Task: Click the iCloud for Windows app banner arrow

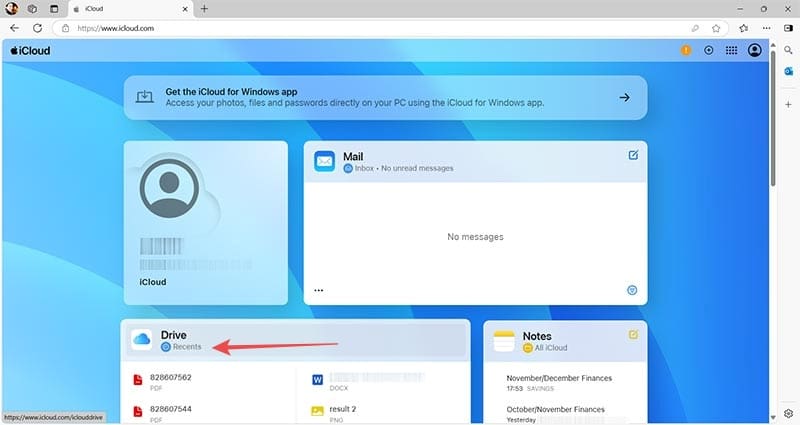Action: [x=624, y=97]
